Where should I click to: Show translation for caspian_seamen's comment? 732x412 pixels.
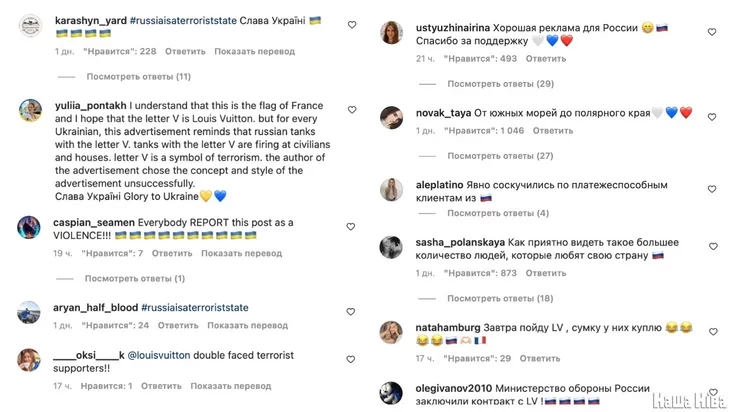click(236, 253)
